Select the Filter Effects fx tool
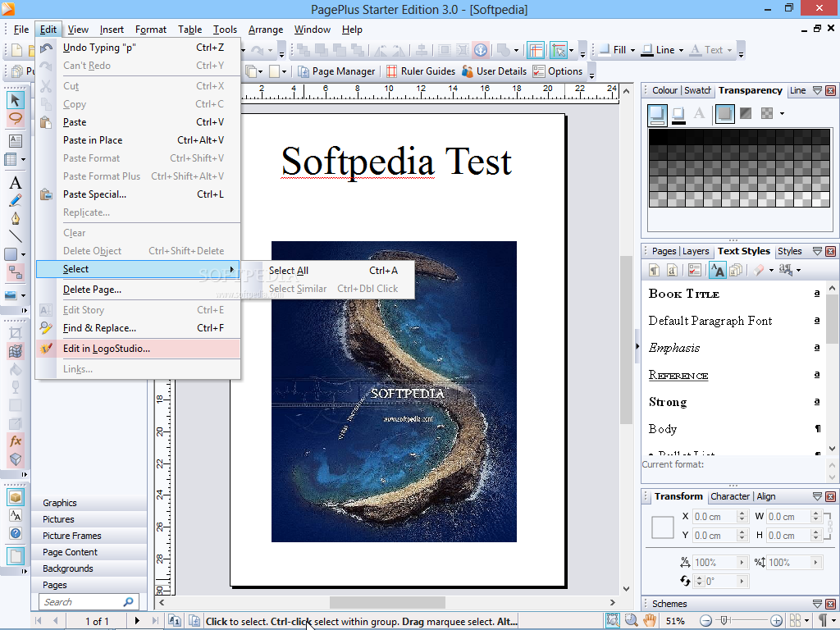The height and width of the screenshot is (630, 840). [x=15, y=441]
